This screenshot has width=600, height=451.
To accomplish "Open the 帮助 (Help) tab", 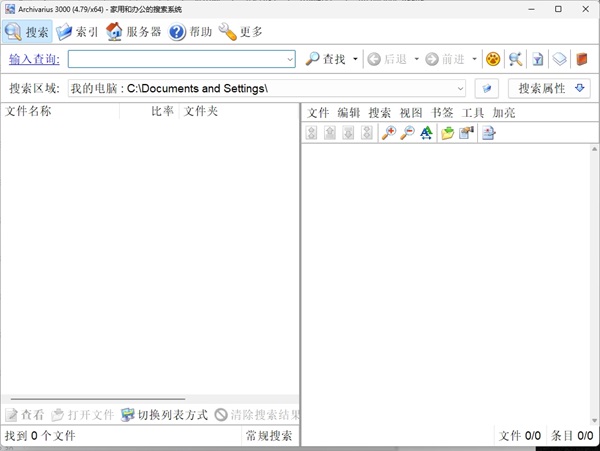I will [190, 32].
